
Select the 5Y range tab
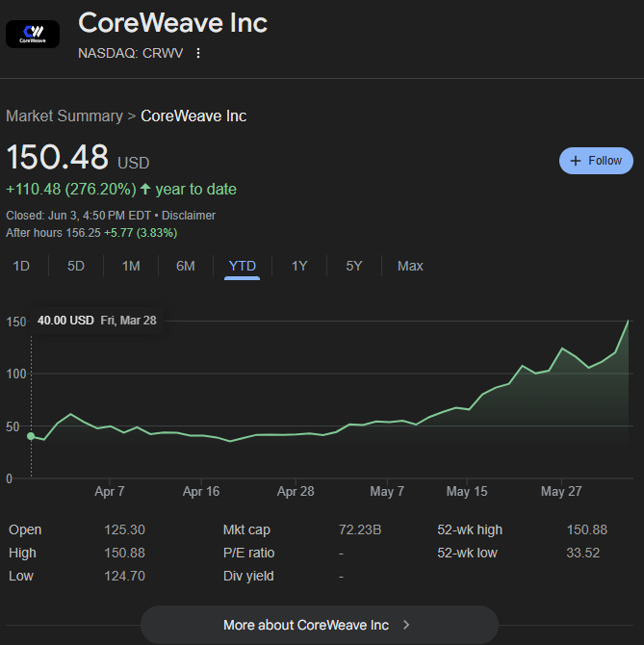[x=354, y=266]
